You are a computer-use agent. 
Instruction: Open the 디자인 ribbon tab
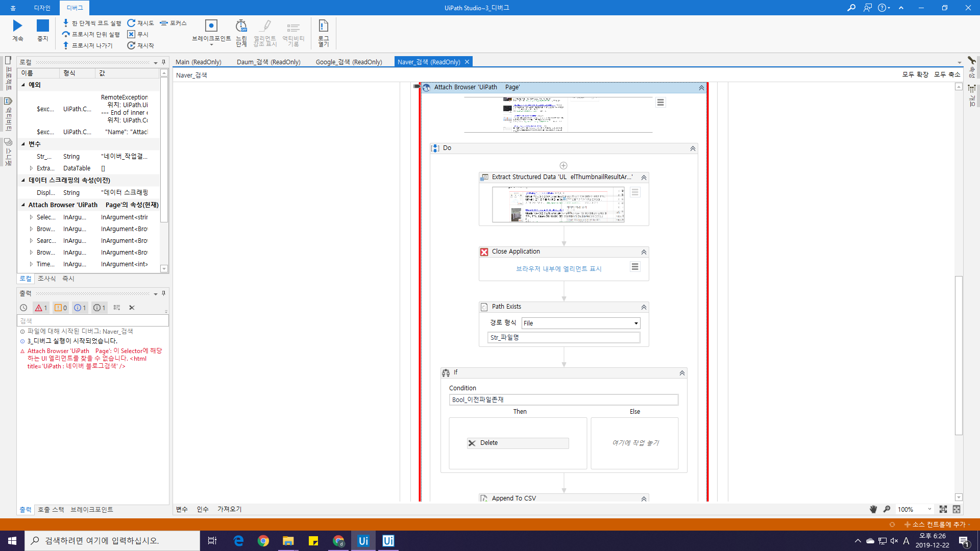42,8
